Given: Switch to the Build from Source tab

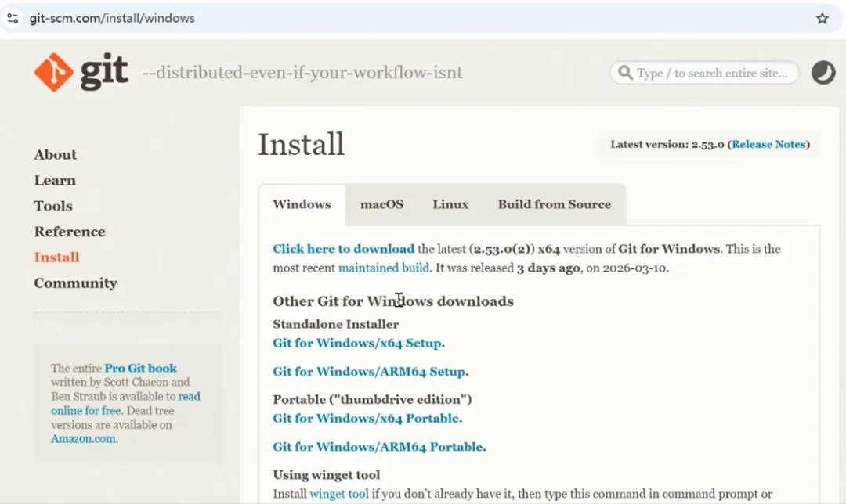Looking at the screenshot, I should (555, 204).
